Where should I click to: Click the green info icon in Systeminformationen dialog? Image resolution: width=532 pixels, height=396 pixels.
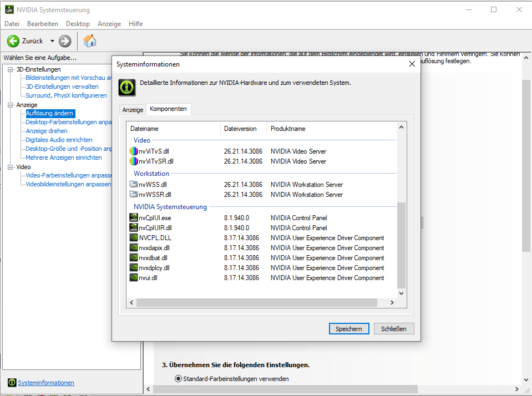127,88
